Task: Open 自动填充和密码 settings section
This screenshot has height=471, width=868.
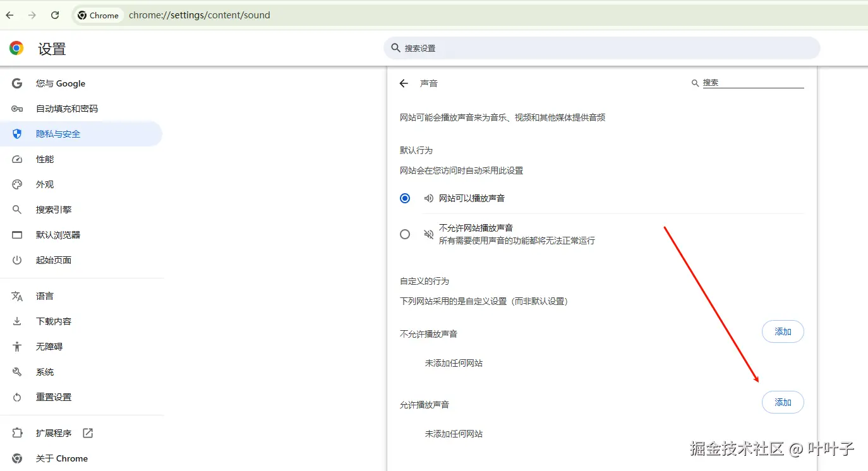Action: point(81,109)
